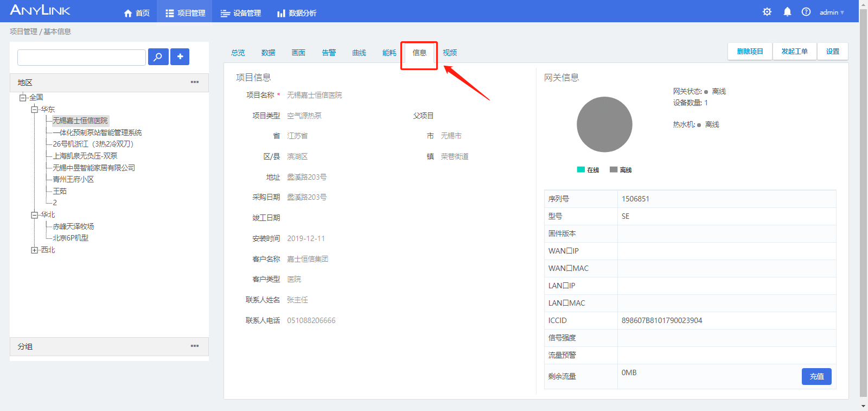
Task: Click 序列号 value 1506851
Action: (x=635, y=199)
